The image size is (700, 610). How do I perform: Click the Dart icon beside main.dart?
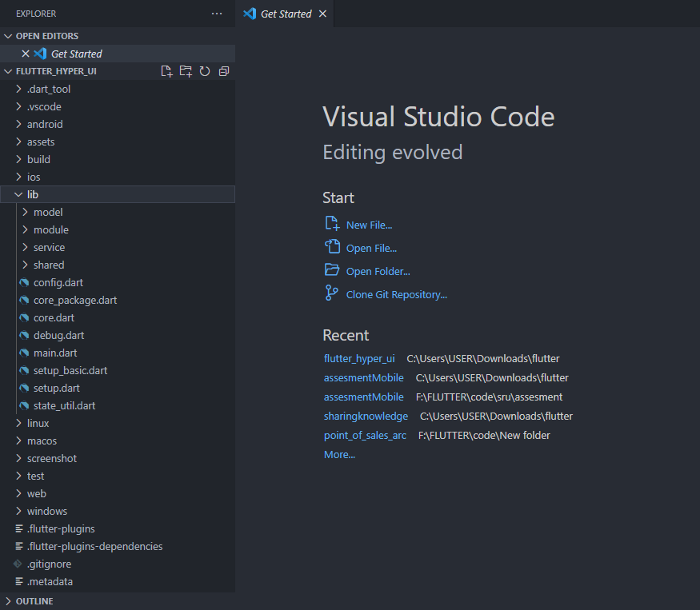click(x=25, y=353)
